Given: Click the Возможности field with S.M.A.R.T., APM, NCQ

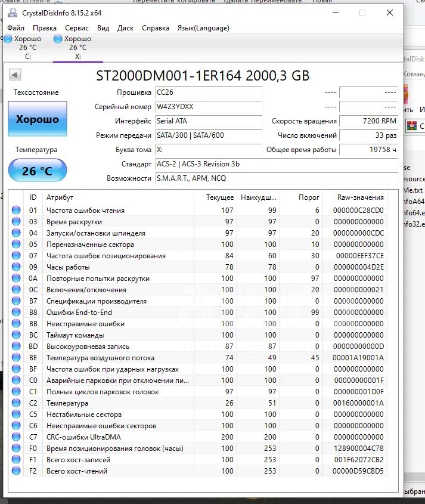Looking at the screenshot, I should (277, 178).
